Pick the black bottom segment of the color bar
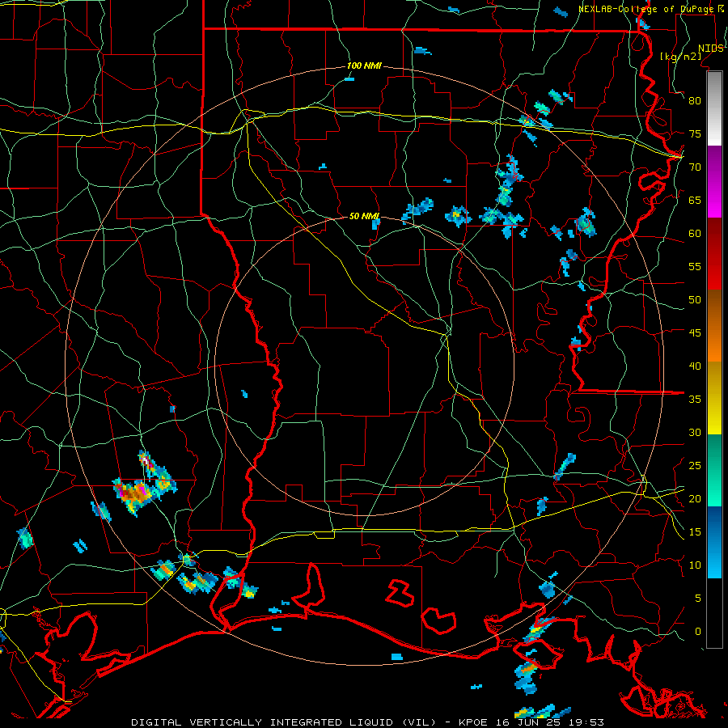 714,613
